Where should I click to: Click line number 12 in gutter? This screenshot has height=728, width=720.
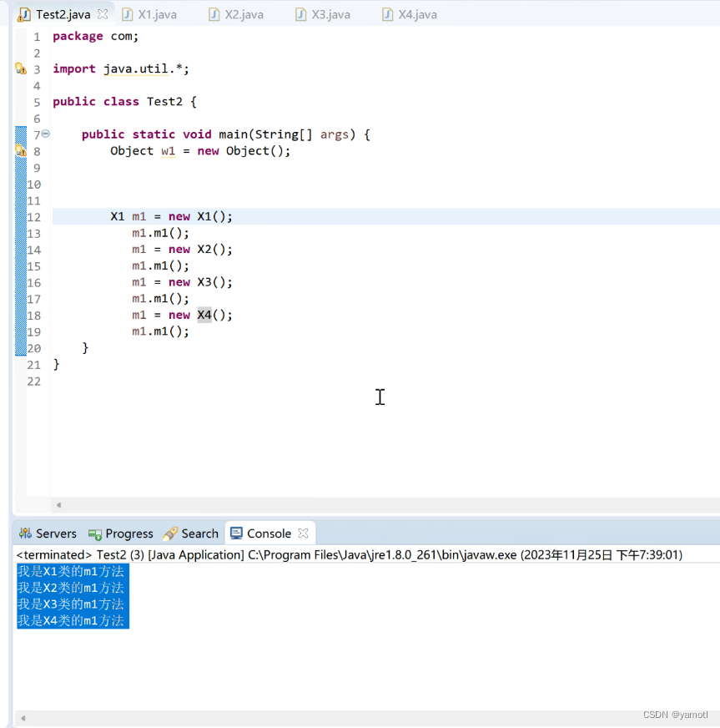34,217
